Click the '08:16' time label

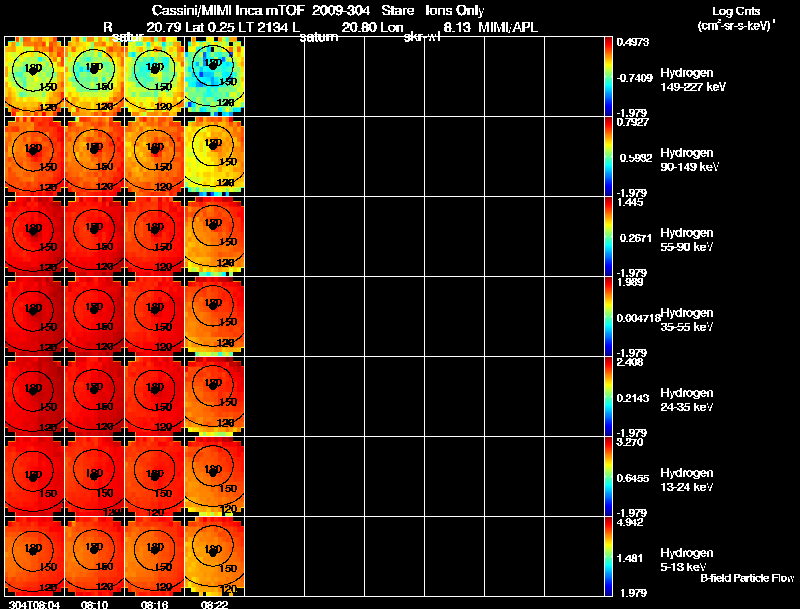[154, 604]
